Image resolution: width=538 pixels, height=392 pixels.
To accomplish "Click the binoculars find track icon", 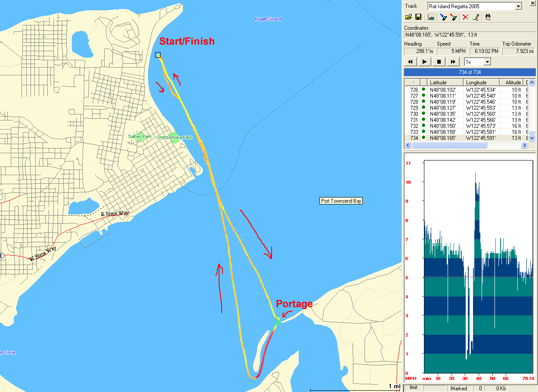I will 488,17.
